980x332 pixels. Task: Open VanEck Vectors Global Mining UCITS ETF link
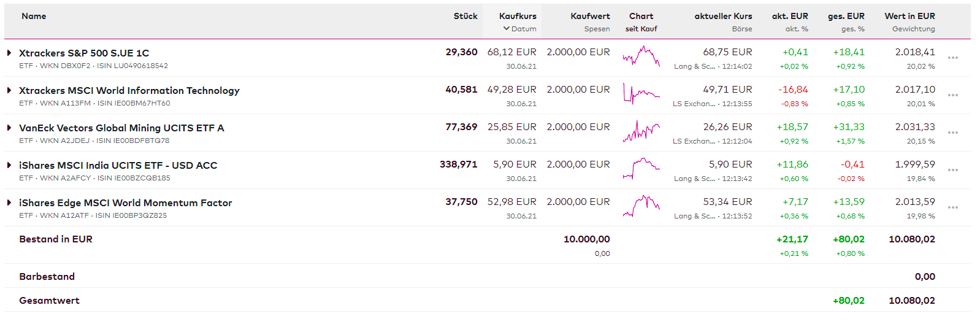(x=121, y=128)
